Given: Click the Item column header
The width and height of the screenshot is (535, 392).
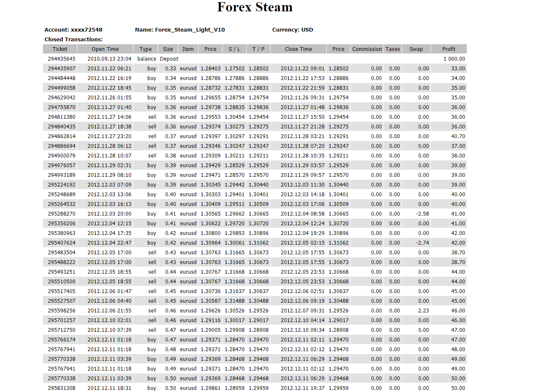Looking at the screenshot, I should (188, 49).
